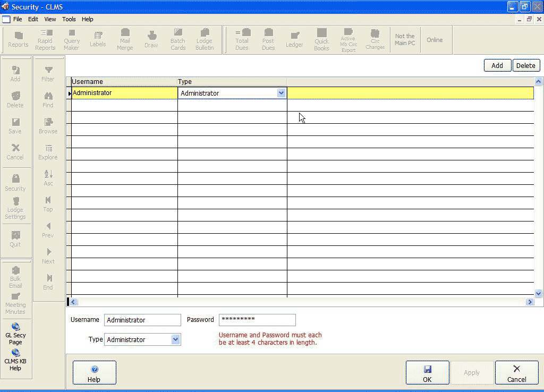544x392 pixels.
Task: Open Mail Merge tool
Action: (125, 40)
